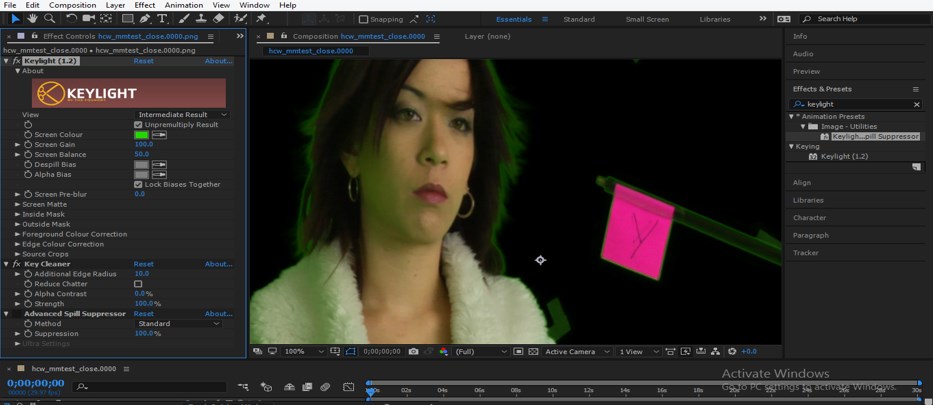
Task: Reset the Advanced Spill Suppressor effect
Action: tap(143, 313)
